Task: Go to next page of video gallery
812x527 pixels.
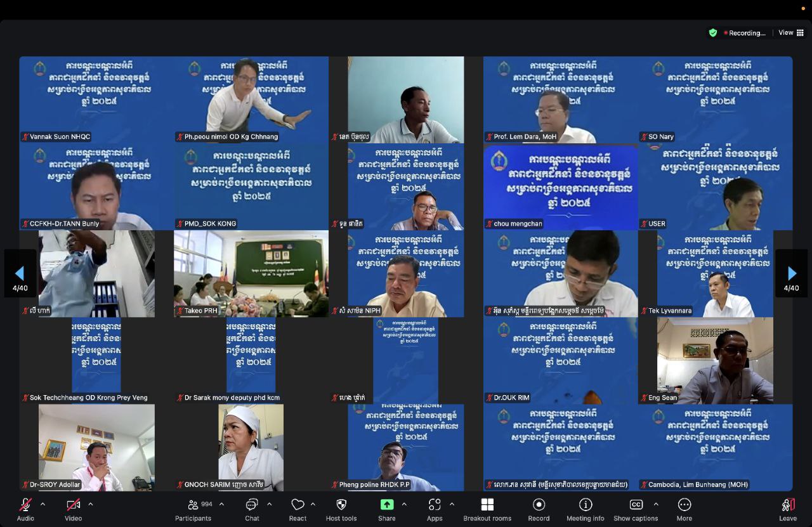Action: coord(792,273)
